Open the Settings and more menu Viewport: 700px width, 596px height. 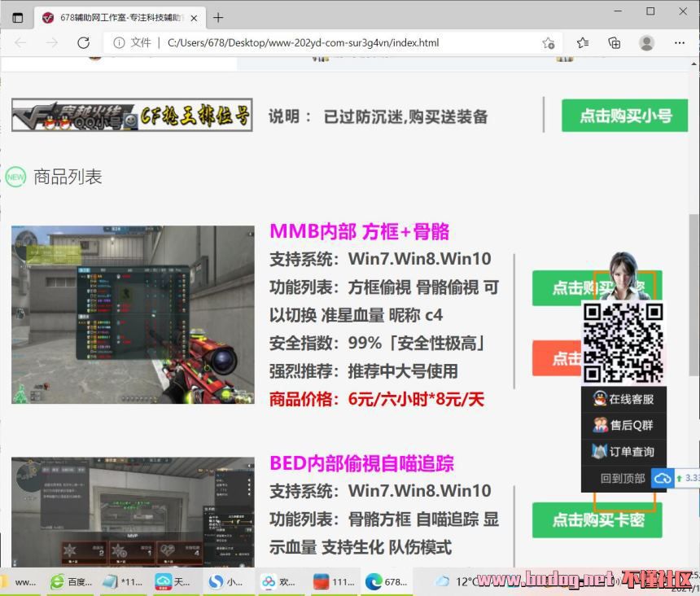(x=680, y=43)
